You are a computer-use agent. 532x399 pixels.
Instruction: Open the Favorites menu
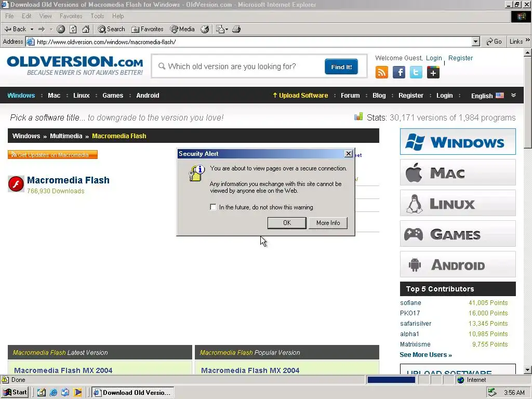71,16
